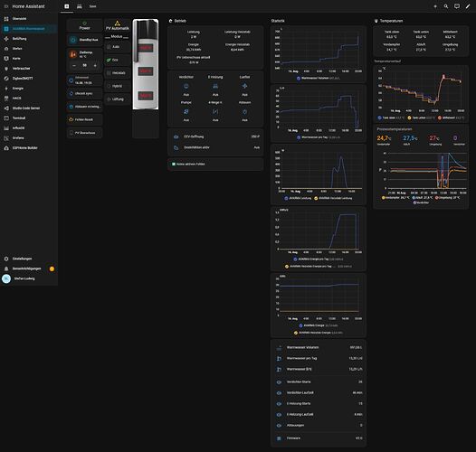The width and height of the screenshot is (476, 452).
Task: Open the Assist chat icon
Action: click(x=457, y=6)
